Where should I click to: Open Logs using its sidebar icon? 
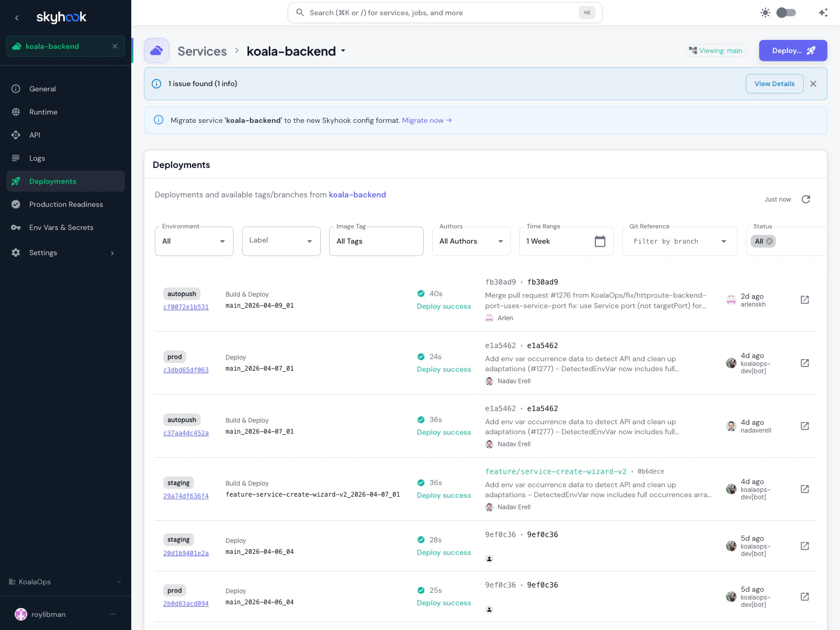[x=16, y=158]
